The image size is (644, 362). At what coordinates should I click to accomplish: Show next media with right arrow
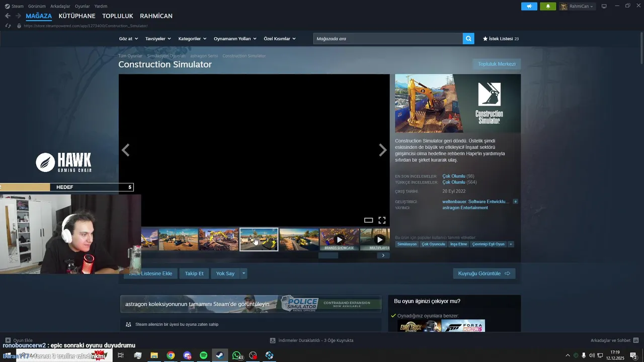(383, 150)
